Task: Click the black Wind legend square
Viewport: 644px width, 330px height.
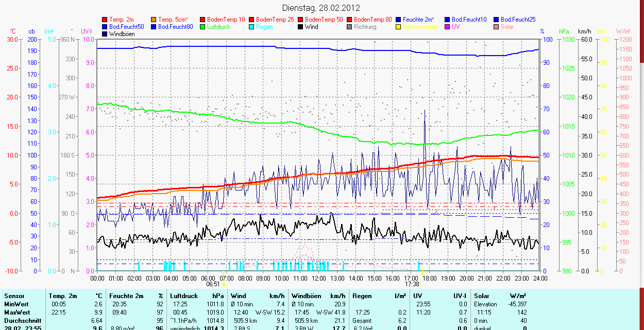Action: point(301,27)
